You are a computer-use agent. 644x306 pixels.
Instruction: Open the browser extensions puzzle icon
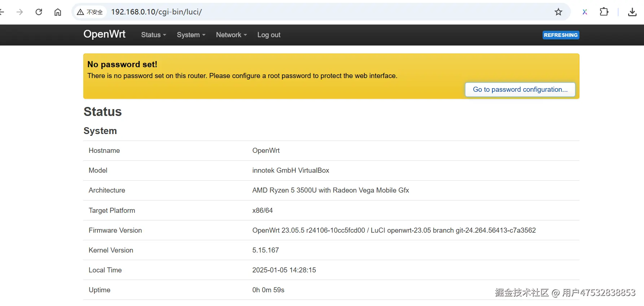604,12
